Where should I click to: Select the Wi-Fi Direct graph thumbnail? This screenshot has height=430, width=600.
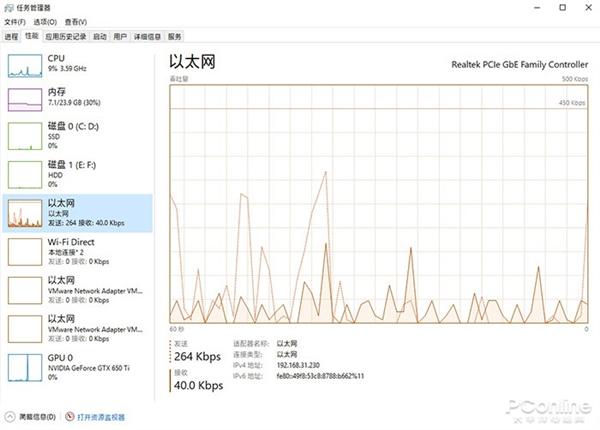25,252
